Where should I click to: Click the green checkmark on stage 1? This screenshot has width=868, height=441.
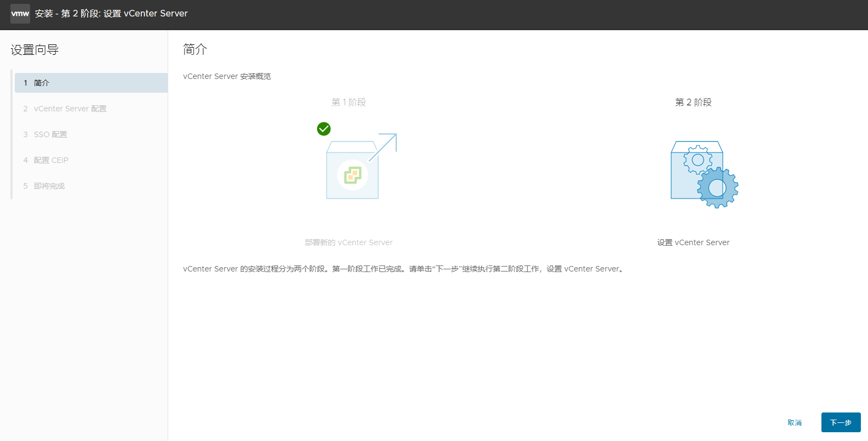324,129
